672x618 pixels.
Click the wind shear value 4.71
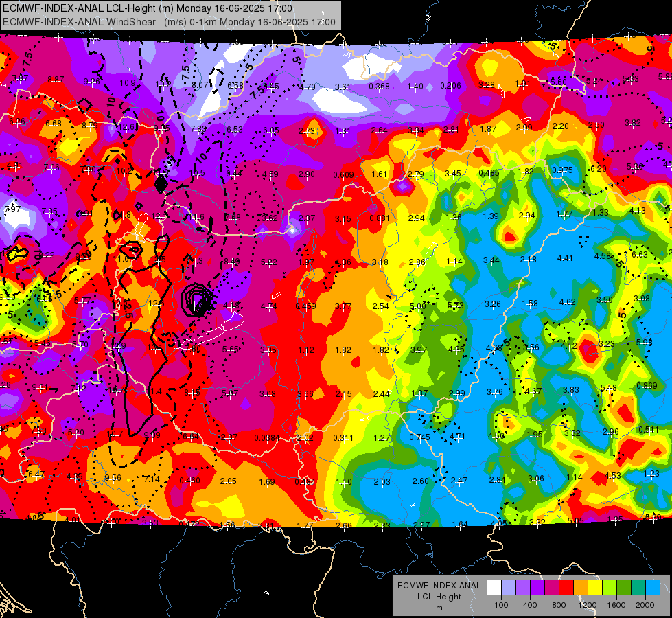tap(457, 437)
